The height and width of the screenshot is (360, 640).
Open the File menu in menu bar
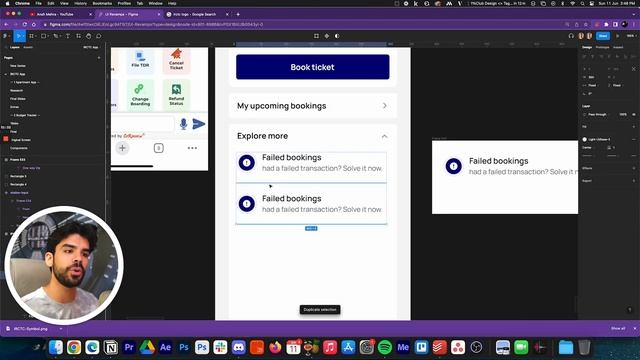pos(38,3)
